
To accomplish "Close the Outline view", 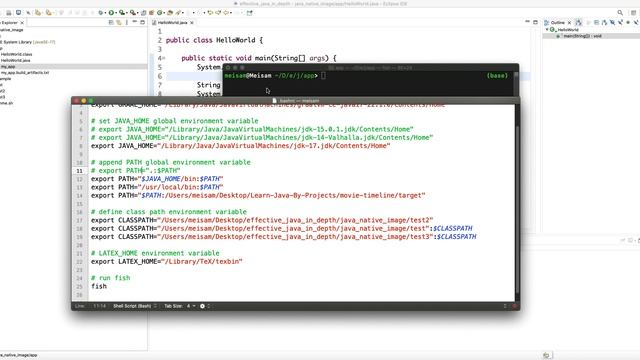I will (569, 22).
